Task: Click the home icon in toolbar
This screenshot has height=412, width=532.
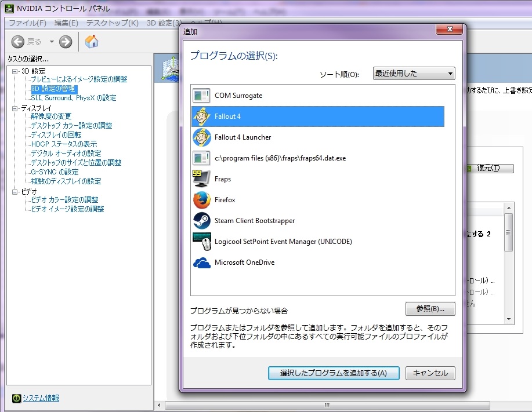Action: tap(92, 42)
